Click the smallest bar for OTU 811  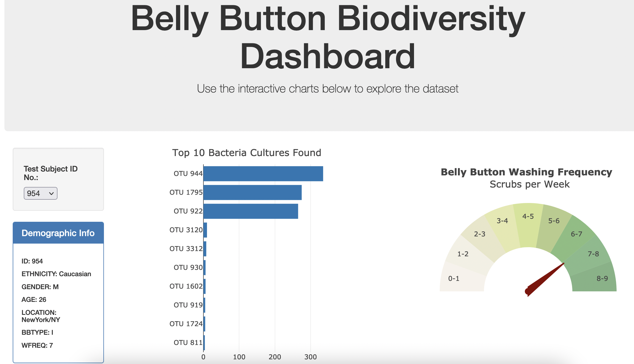(204, 342)
